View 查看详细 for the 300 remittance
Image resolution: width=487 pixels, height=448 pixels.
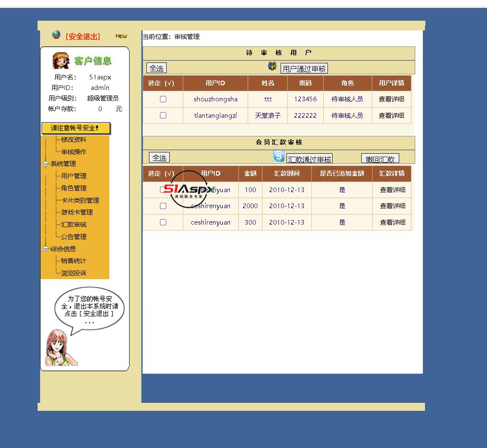click(x=392, y=223)
